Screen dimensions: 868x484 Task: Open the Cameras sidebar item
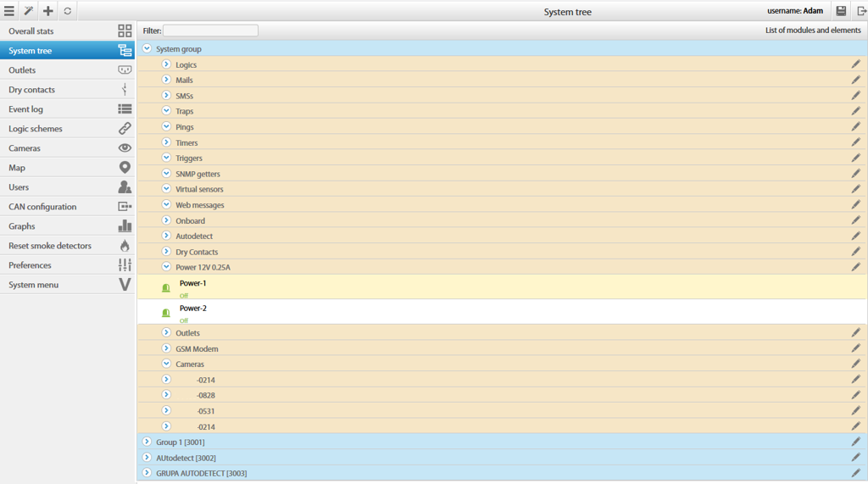click(x=68, y=147)
